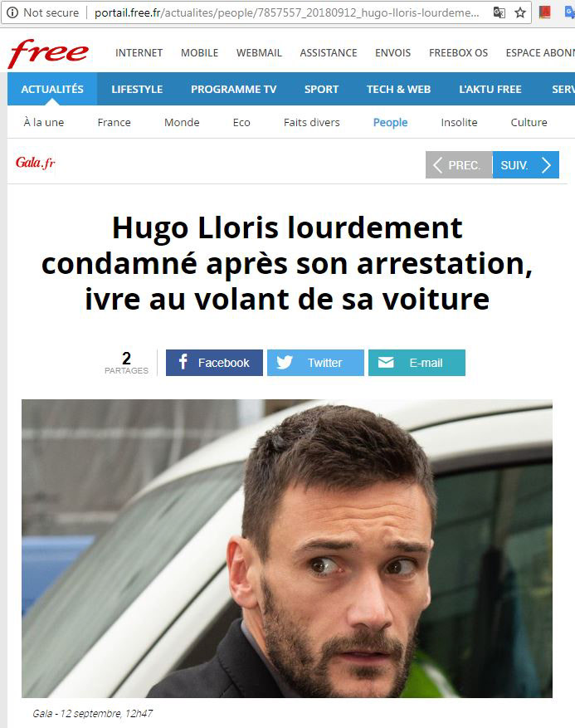The height and width of the screenshot is (728, 575).
Task: Click the Hugo Lloris article photo
Action: click(x=287, y=549)
